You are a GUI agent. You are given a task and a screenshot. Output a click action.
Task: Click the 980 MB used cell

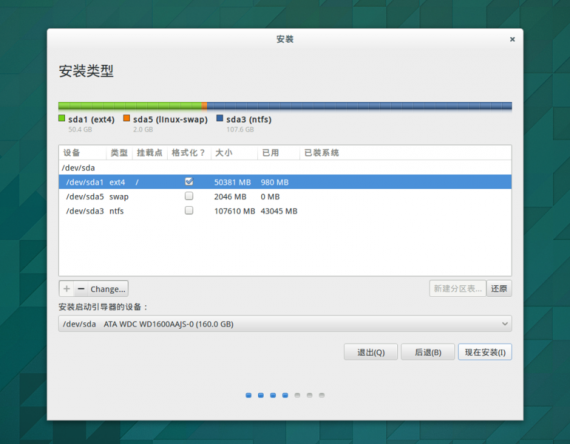coord(274,182)
